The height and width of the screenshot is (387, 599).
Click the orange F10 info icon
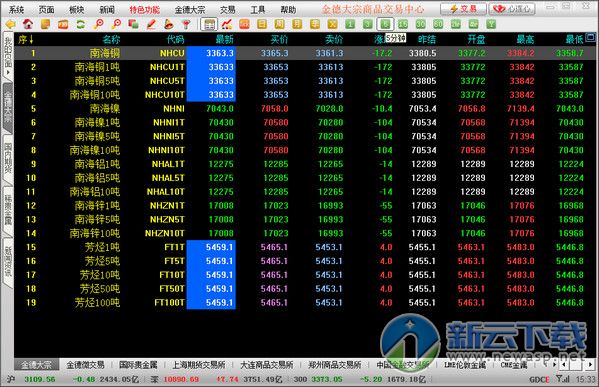[x=63, y=24]
